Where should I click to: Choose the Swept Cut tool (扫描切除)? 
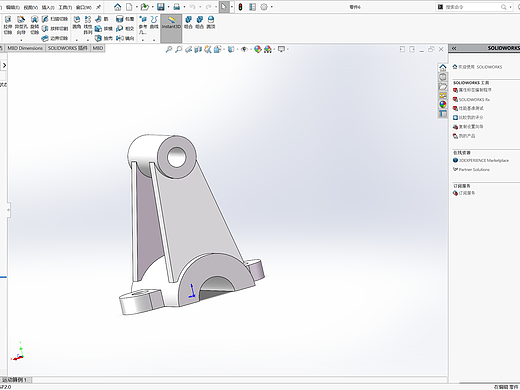tap(55, 19)
